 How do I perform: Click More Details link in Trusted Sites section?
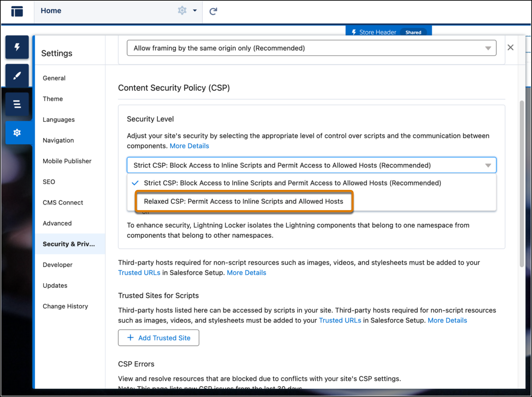(x=447, y=320)
